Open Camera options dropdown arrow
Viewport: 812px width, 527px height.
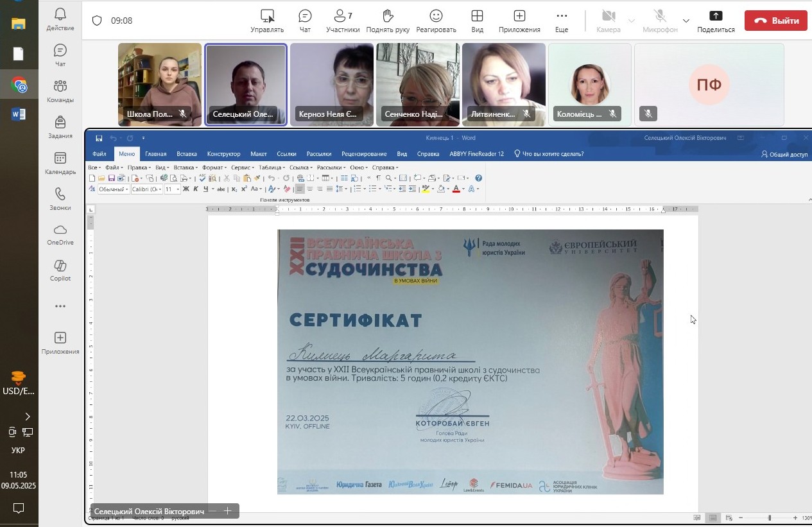[x=631, y=21]
